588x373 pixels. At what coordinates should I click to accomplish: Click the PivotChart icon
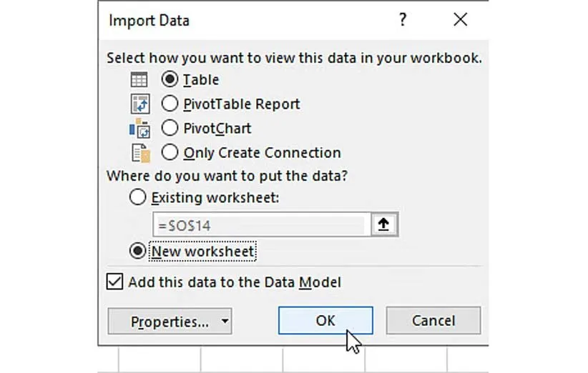[x=139, y=129]
